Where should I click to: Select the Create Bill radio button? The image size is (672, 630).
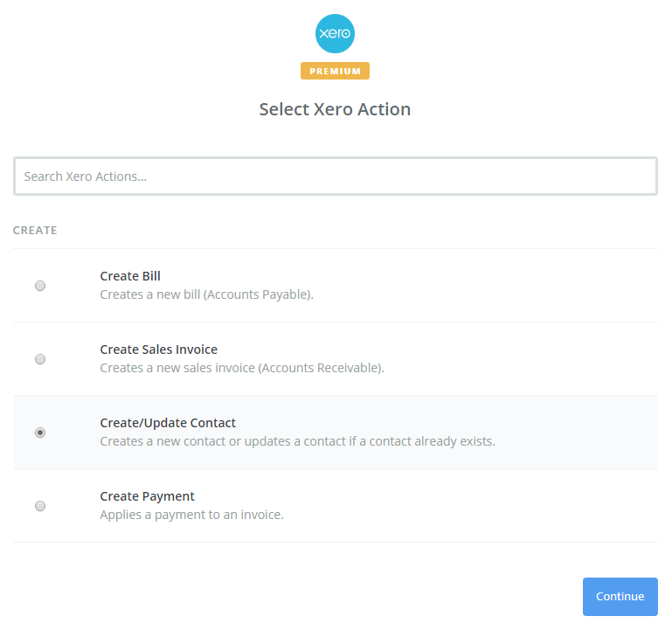pyautogui.click(x=40, y=286)
